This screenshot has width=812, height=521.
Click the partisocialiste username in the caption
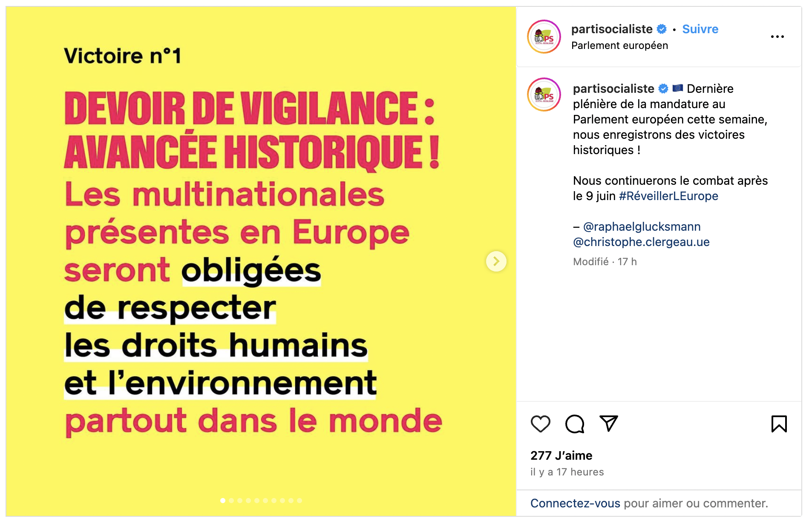tap(613, 89)
